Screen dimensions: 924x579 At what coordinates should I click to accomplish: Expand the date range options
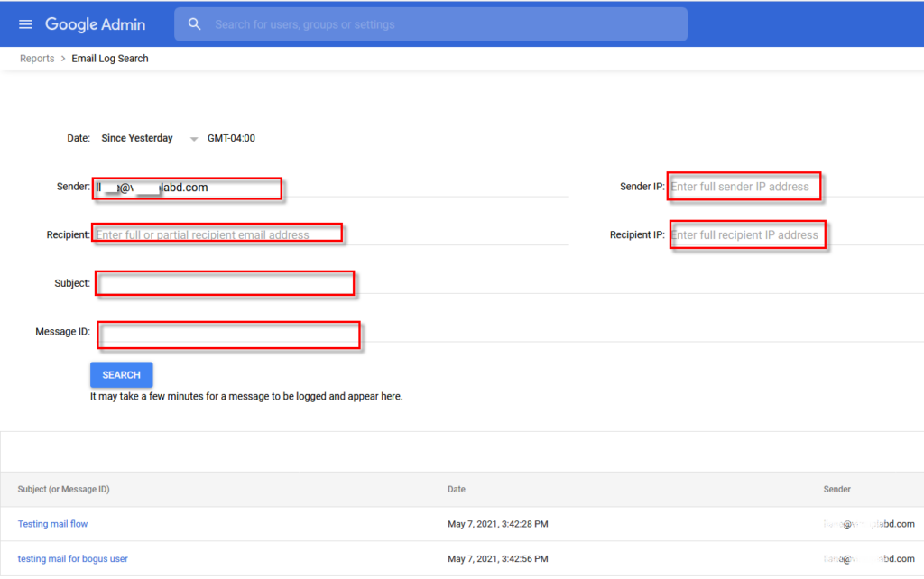click(x=193, y=138)
